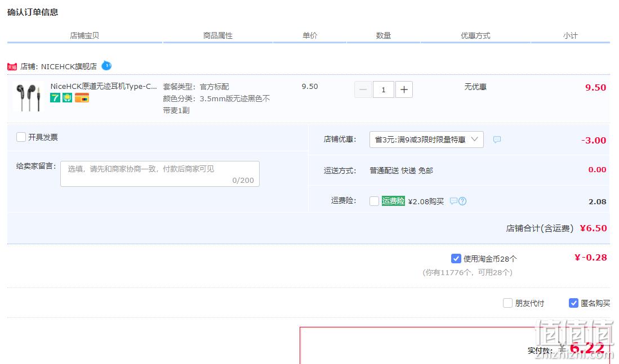Click the 优惠方式 column header
This screenshot has width=619, height=364.
[476, 35]
